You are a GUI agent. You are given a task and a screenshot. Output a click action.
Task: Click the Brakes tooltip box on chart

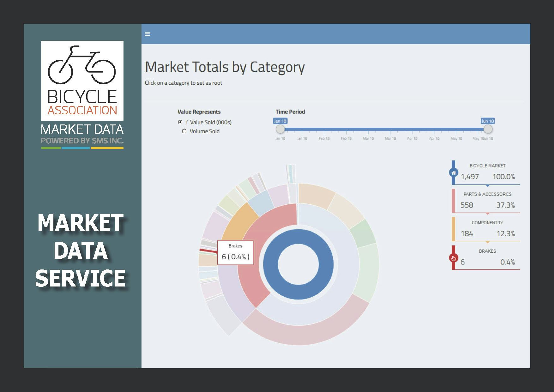(x=235, y=253)
